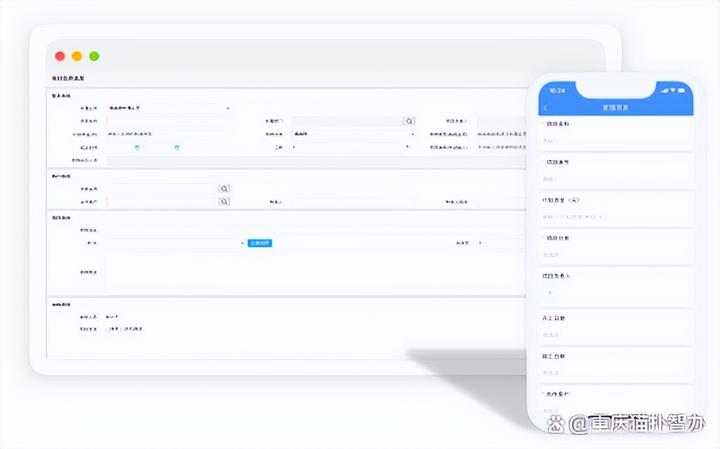Click the large multi-line text area
Screen dimensions: 720x449
315,273
